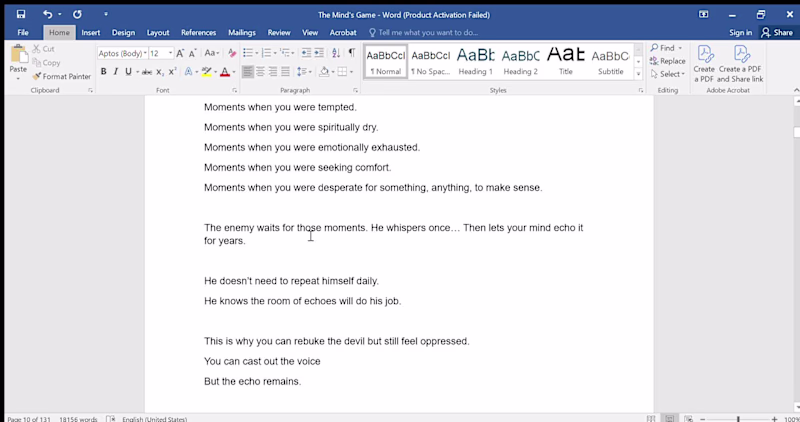Clear all formatting

(232, 53)
